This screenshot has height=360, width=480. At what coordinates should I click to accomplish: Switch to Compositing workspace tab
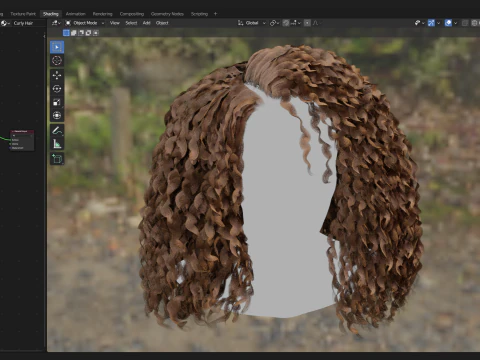pyautogui.click(x=132, y=14)
